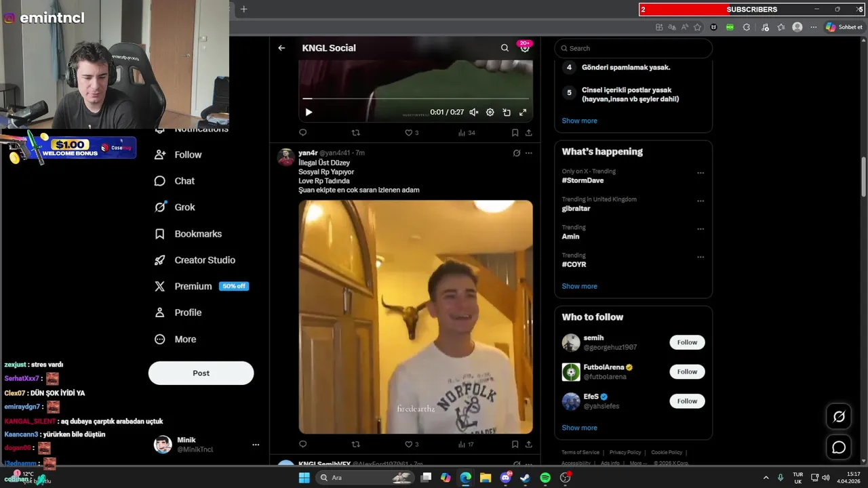Go to Bookmarks in the sidebar
The image size is (868, 488).
click(x=188, y=234)
